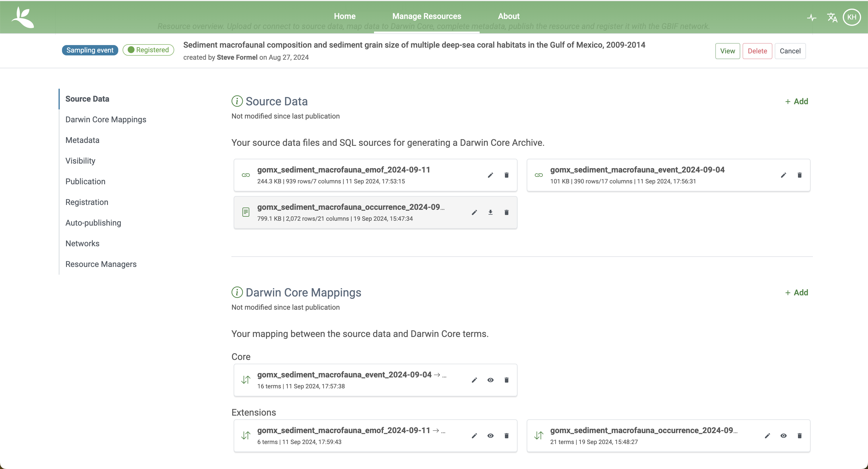Click the Cancel button
The width and height of the screenshot is (868, 469).
click(x=790, y=51)
